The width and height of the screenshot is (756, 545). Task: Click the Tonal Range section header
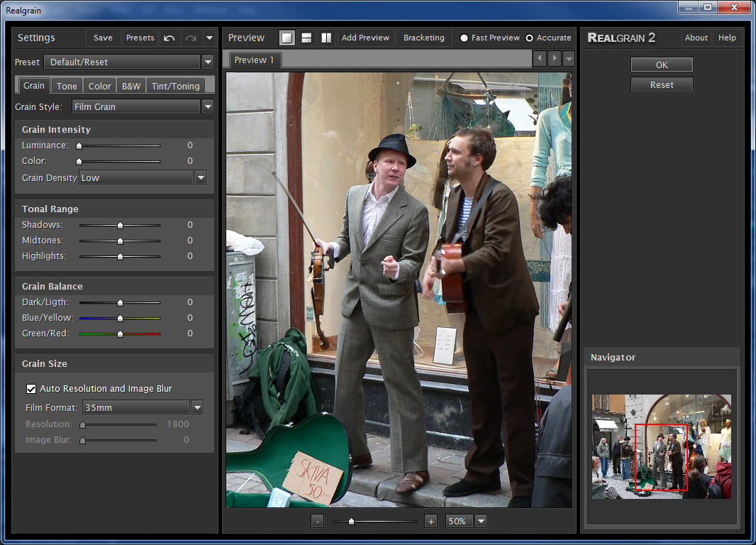[50, 209]
